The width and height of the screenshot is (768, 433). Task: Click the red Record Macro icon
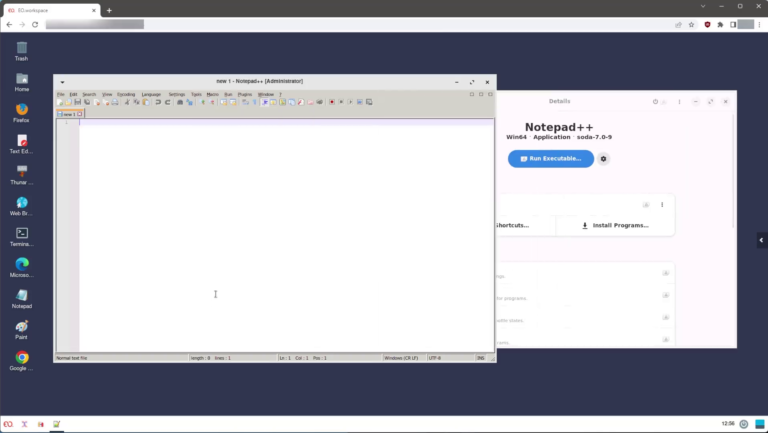[332, 102]
